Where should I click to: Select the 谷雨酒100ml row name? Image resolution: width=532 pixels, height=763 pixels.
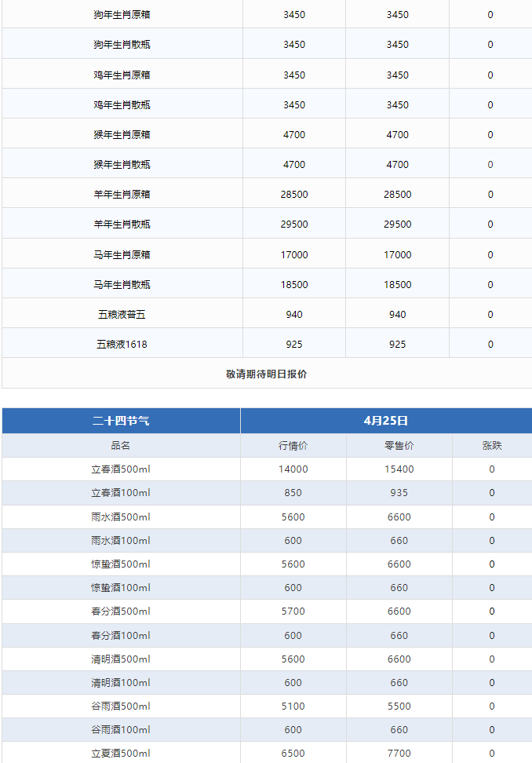coord(121,730)
